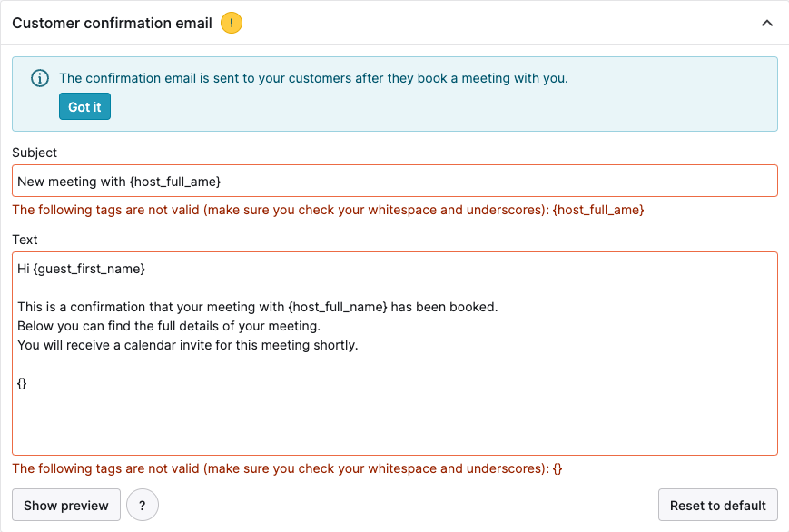789x532 pixels.
Task: Dismiss the info banner with Got it
Action: [84, 106]
